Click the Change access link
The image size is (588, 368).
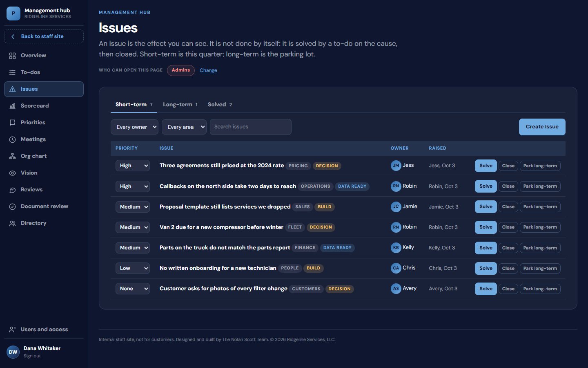point(208,70)
